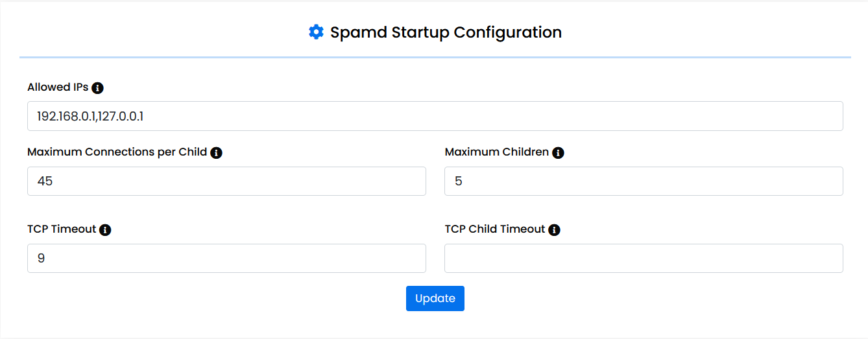Viewport: 868px width, 339px height.
Task: Click the 192.168.0.1 address text
Action: (66, 117)
